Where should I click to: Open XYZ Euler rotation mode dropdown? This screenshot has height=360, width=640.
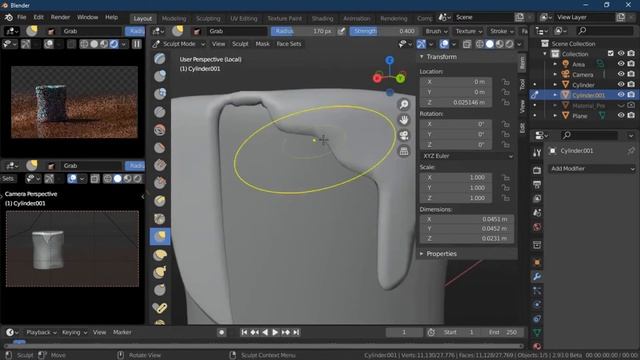(467, 156)
